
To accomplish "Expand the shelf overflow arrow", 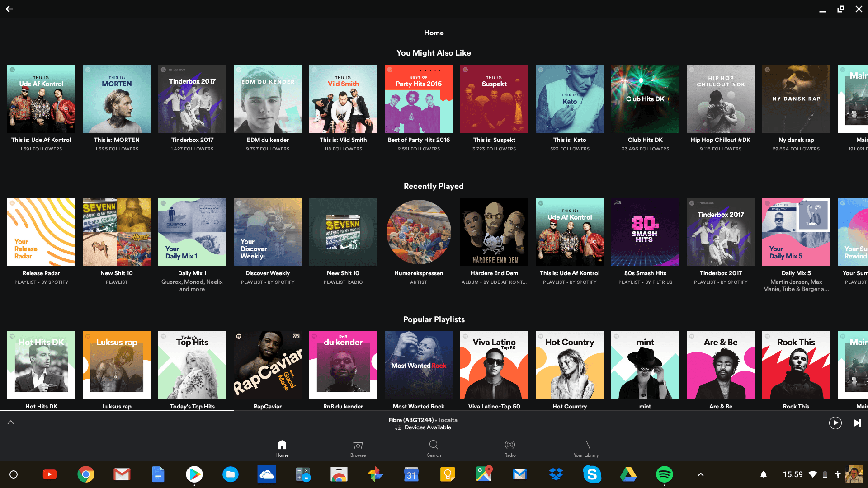I will coord(701,474).
